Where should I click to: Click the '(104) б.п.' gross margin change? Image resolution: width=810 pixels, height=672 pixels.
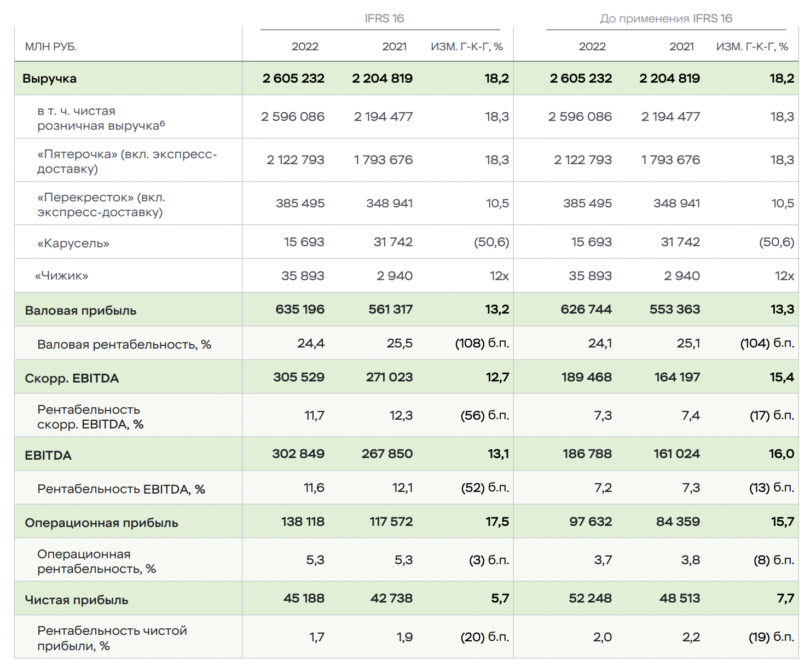767,343
